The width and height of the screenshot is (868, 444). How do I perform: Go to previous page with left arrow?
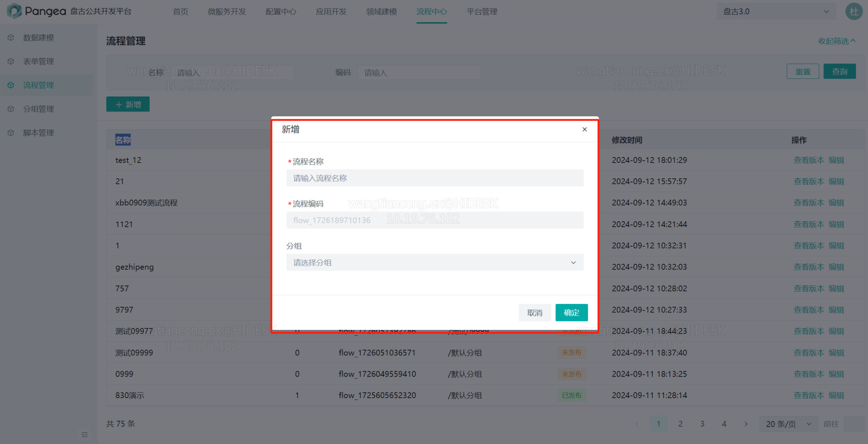(637, 424)
